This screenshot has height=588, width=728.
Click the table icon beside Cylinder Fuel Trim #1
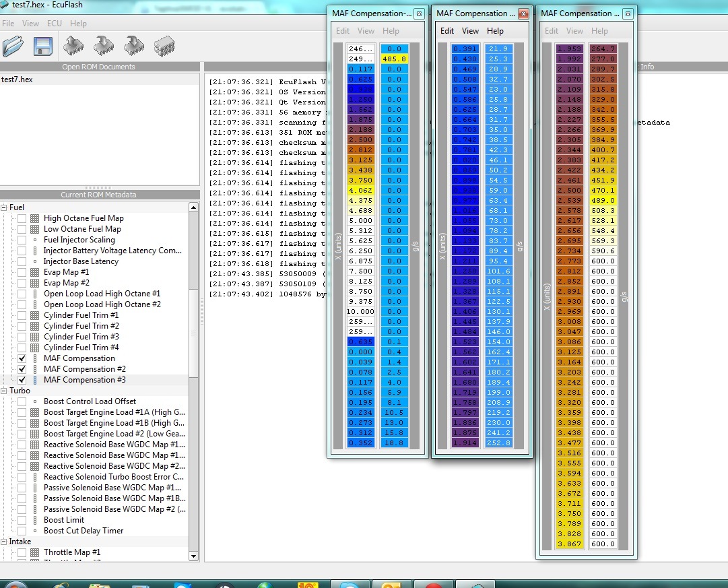coord(35,315)
